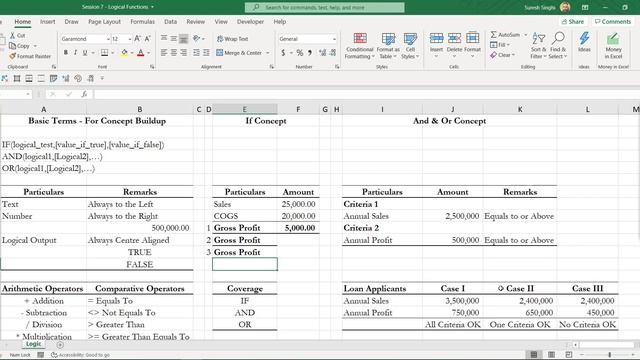Open Fill dropdown in Editing group
The width and height of the screenshot is (640, 360).
click(500, 45)
